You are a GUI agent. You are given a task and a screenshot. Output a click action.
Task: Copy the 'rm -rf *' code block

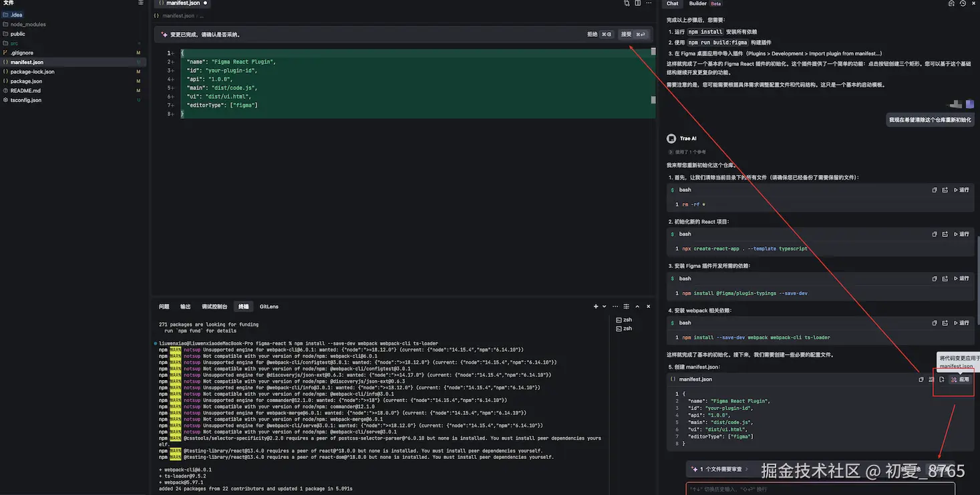coord(935,190)
